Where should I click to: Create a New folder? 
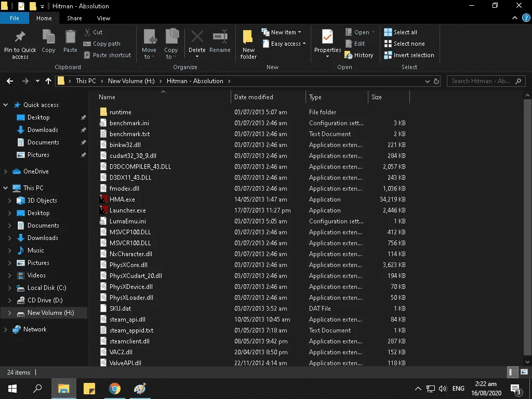pyautogui.click(x=248, y=45)
